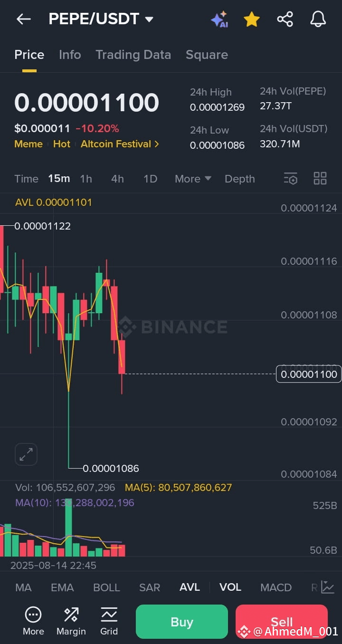Toggle the VOL indicator
Screen dimensions: 342x644
(x=230, y=587)
